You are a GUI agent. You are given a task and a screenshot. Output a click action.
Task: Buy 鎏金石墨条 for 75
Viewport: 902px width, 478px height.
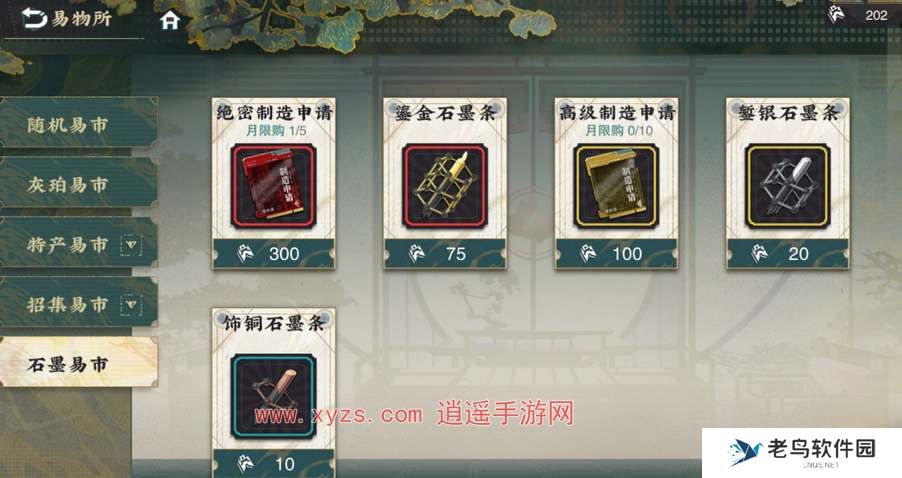[445, 254]
